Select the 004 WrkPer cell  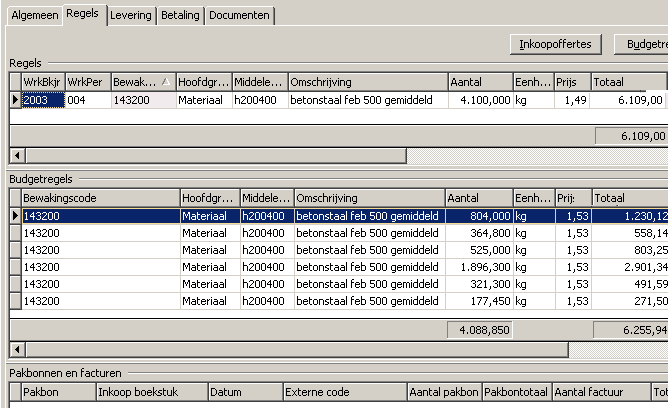88,100
